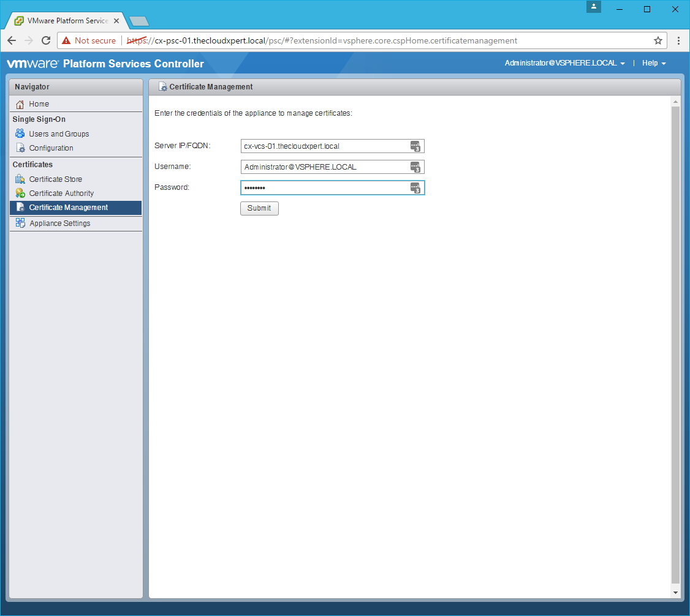Click the Certificate Store icon

(20, 179)
